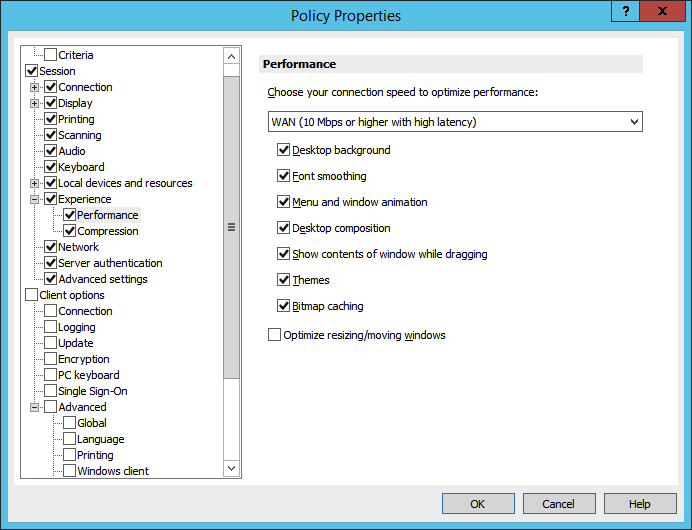Screen dimensions: 692x530
Task: Collapse the Experience tree node
Action: (x=35, y=199)
